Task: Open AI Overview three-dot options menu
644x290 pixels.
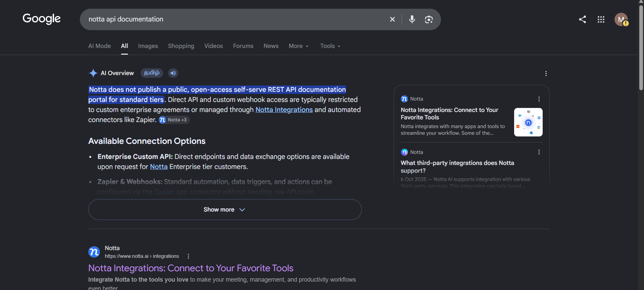Action: 546,73
